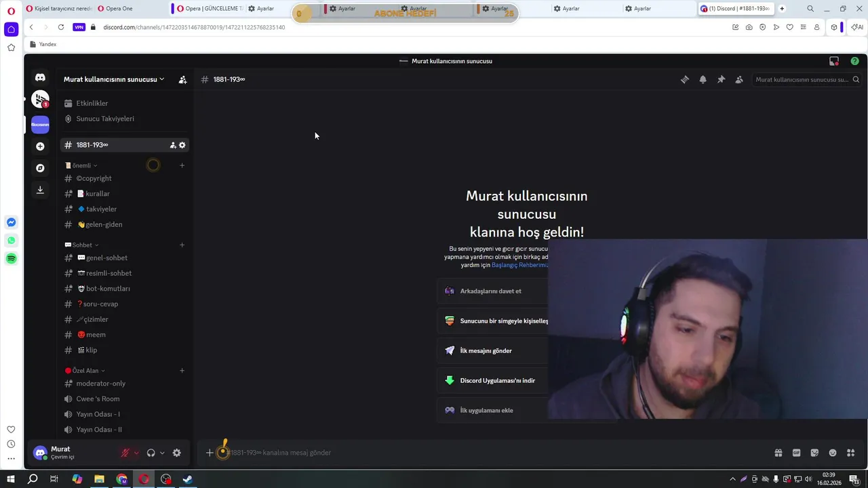Open Discord help question mark icon

854,61
